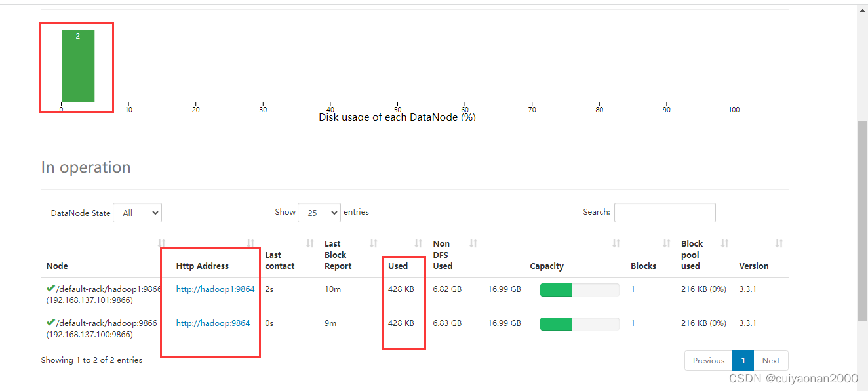Click the Http Address column header
The width and height of the screenshot is (868, 391).
pos(203,266)
